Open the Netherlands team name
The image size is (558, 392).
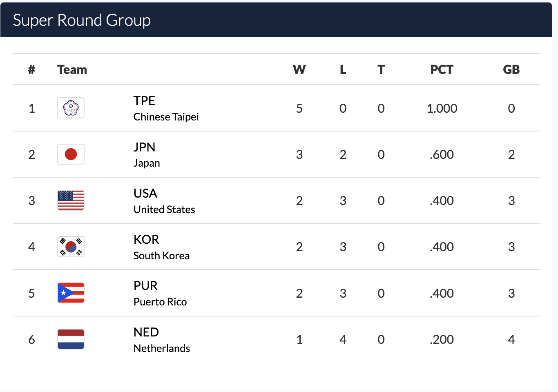coord(162,348)
